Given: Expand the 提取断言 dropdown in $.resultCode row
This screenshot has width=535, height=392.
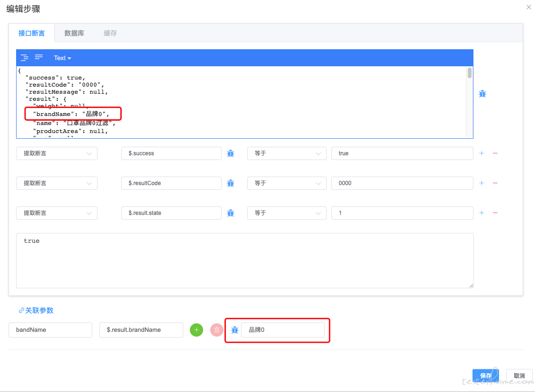Looking at the screenshot, I should click(x=57, y=183).
